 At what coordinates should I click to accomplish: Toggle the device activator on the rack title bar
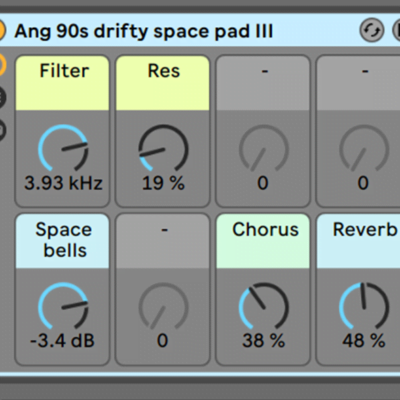click(x=1, y=30)
